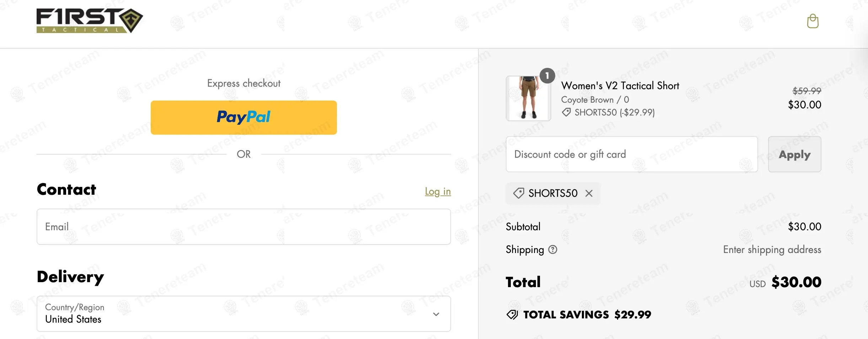Click the First Tactical logo
Screen dimensions: 868x339
point(90,21)
